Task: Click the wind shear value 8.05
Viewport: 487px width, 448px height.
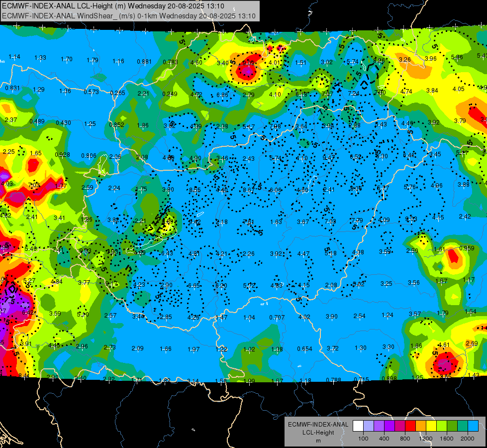Action: point(356,188)
